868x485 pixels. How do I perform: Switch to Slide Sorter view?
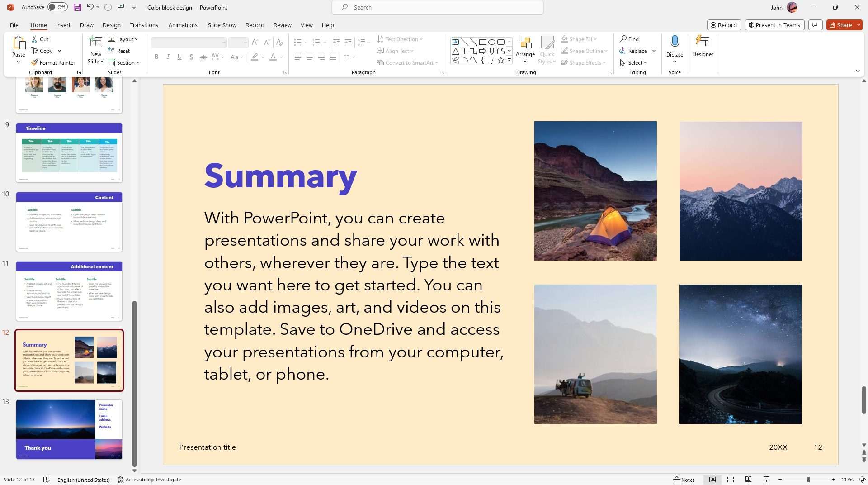tap(730, 480)
